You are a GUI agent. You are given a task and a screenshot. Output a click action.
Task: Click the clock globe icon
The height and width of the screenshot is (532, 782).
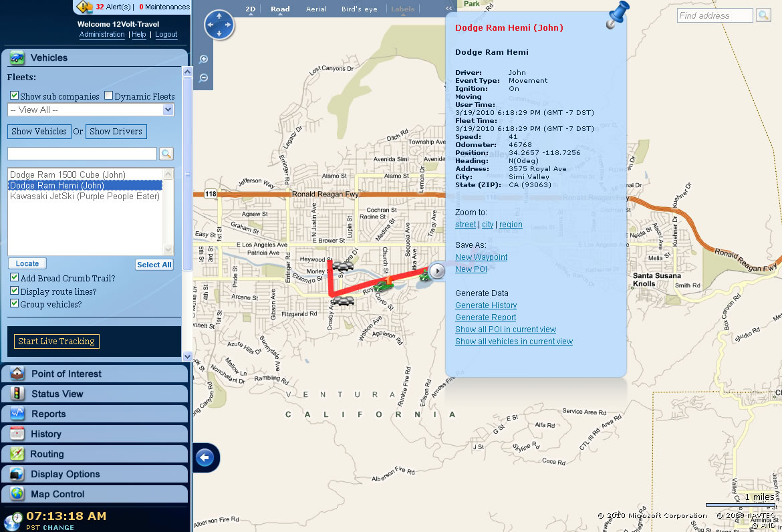tap(13, 521)
